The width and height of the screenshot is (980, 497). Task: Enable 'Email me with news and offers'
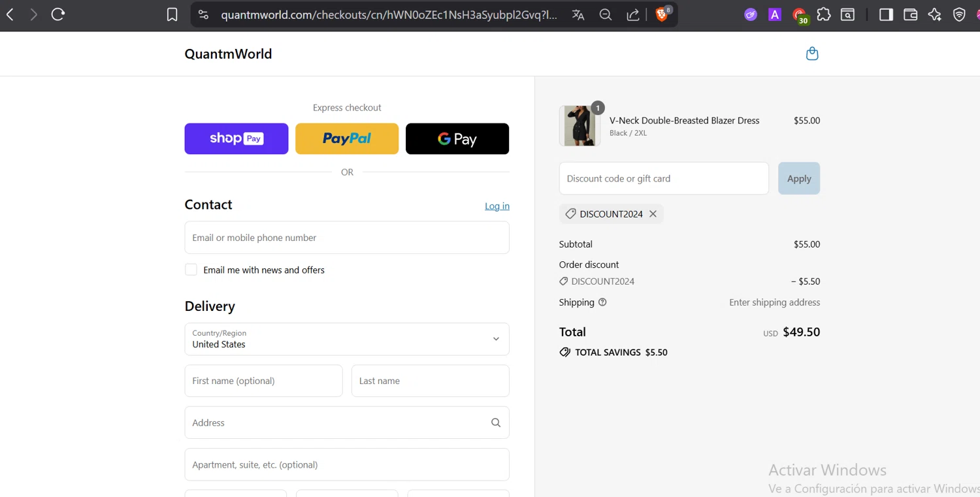pos(191,270)
